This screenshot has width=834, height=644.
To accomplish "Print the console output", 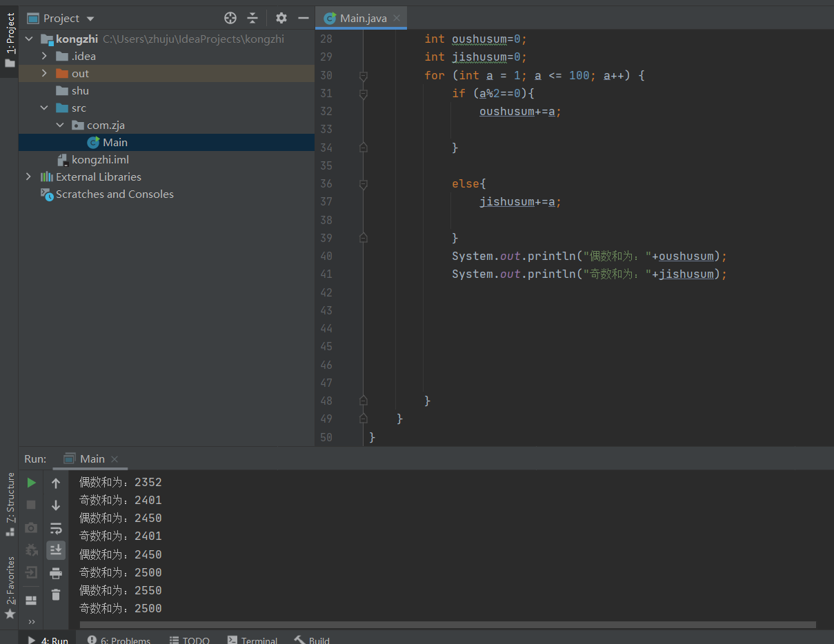I will [x=56, y=572].
